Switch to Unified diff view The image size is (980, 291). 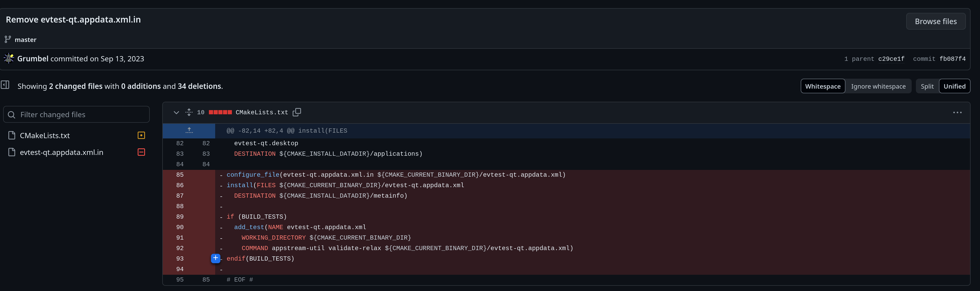pos(954,86)
